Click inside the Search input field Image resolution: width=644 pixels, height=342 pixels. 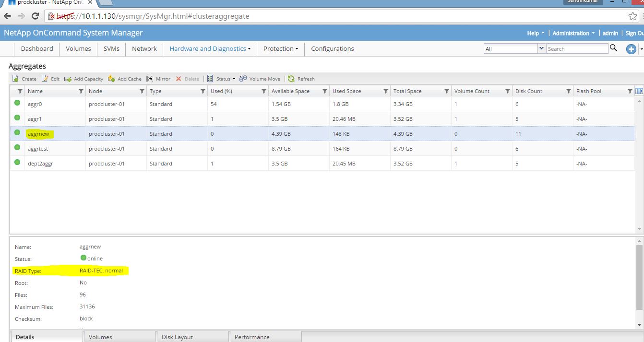point(576,48)
